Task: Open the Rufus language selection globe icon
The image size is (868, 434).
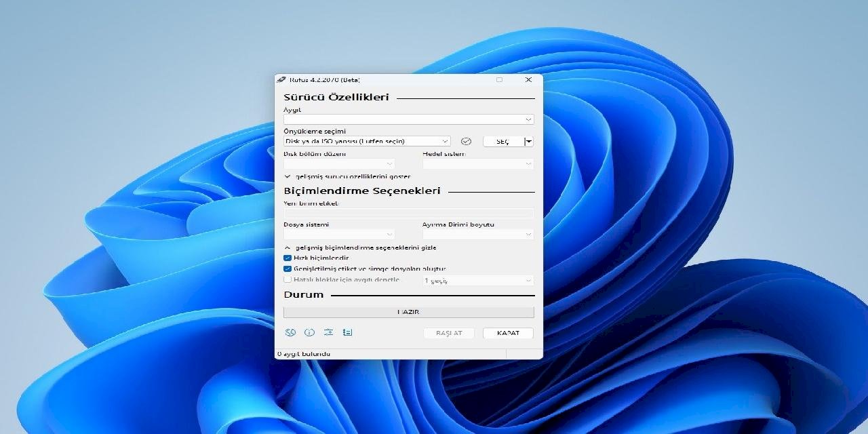Action: [x=290, y=332]
